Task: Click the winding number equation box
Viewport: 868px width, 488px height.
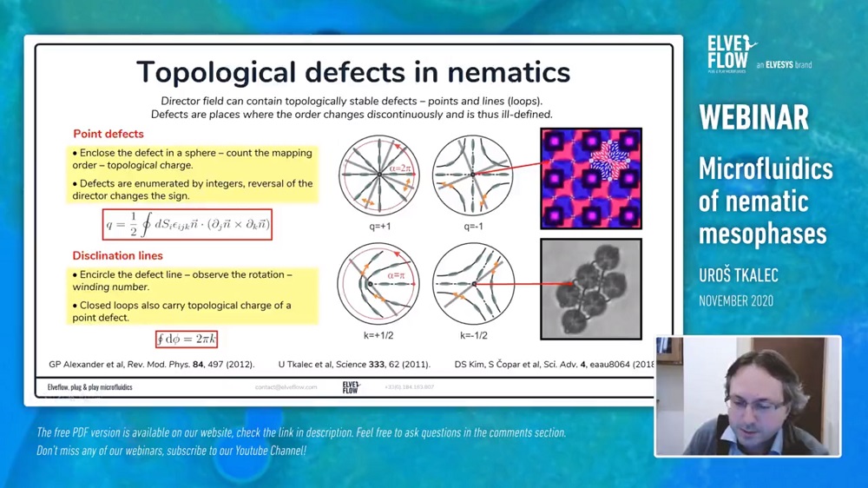Action: (186, 339)
